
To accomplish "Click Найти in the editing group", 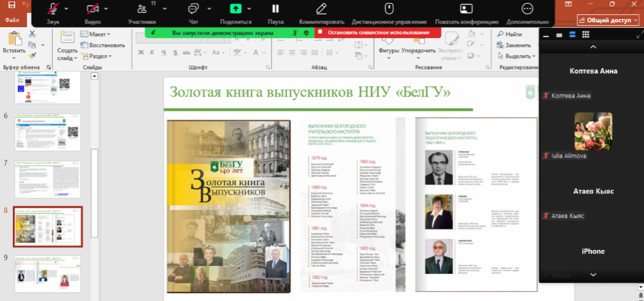I will pos(509,34).
